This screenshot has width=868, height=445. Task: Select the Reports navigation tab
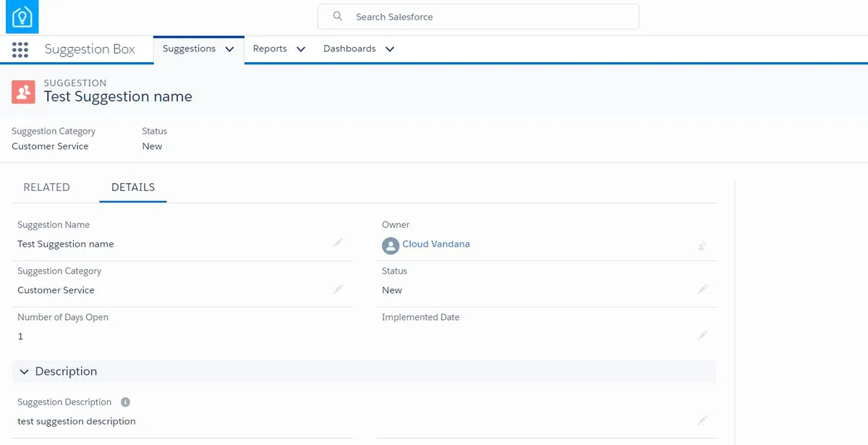click(270, 48)
